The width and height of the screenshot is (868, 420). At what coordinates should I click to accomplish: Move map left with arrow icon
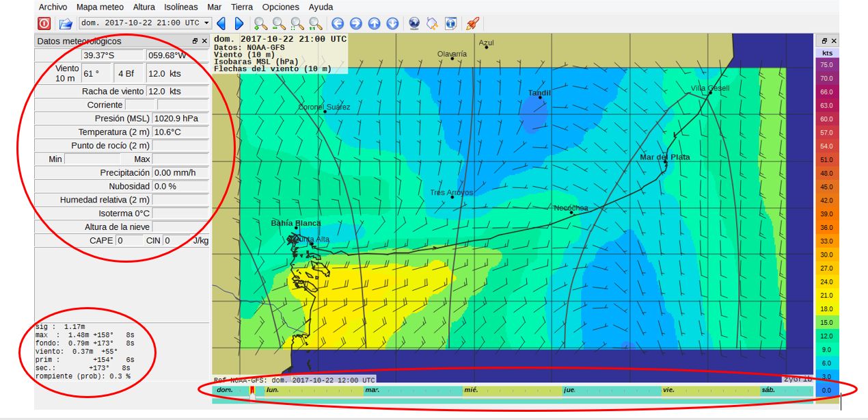[337, 23]
